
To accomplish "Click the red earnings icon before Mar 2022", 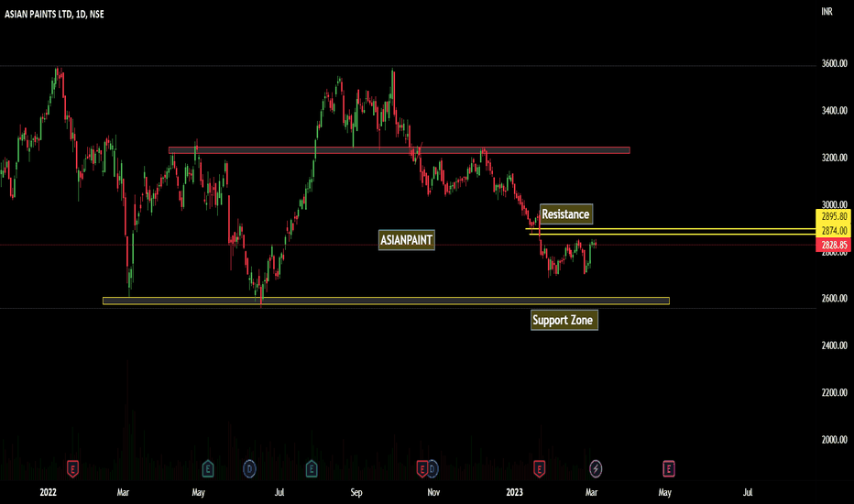I will 72,468.
